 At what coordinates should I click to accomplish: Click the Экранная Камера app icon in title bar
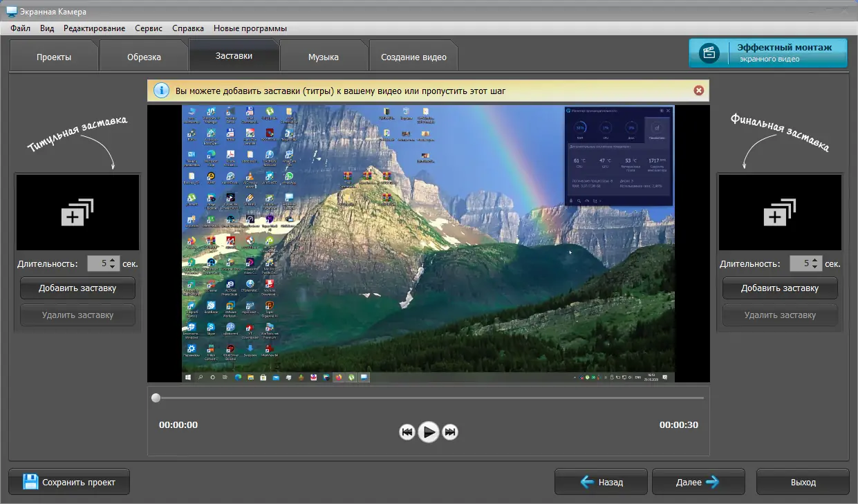pos(12,11)
